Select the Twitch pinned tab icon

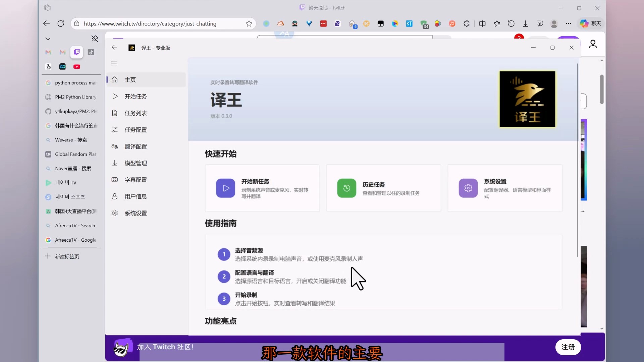[77, 52]
